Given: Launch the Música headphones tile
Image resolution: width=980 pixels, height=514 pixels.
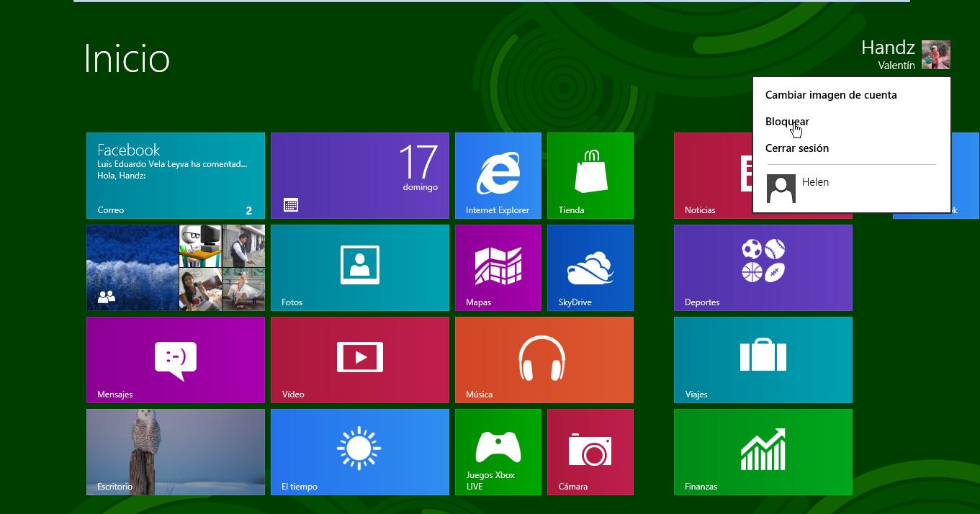Looking at the screenshot, I should click(544, 360).
